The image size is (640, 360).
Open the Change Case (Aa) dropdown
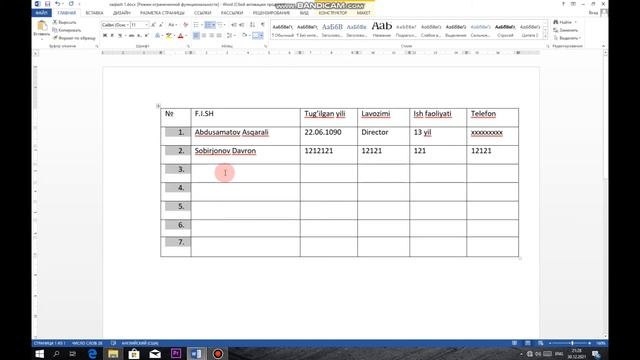tap(172, 25)
